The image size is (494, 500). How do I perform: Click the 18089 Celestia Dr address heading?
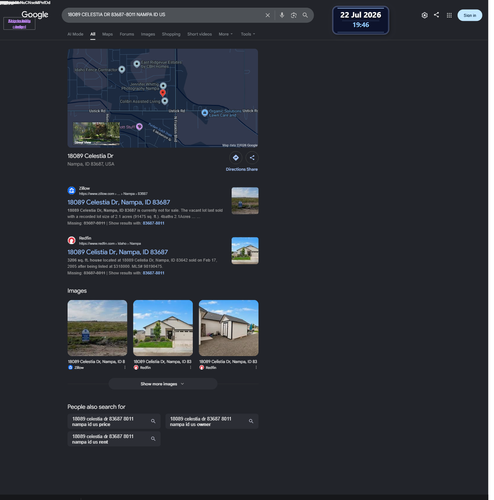click(x=91, y=157)
